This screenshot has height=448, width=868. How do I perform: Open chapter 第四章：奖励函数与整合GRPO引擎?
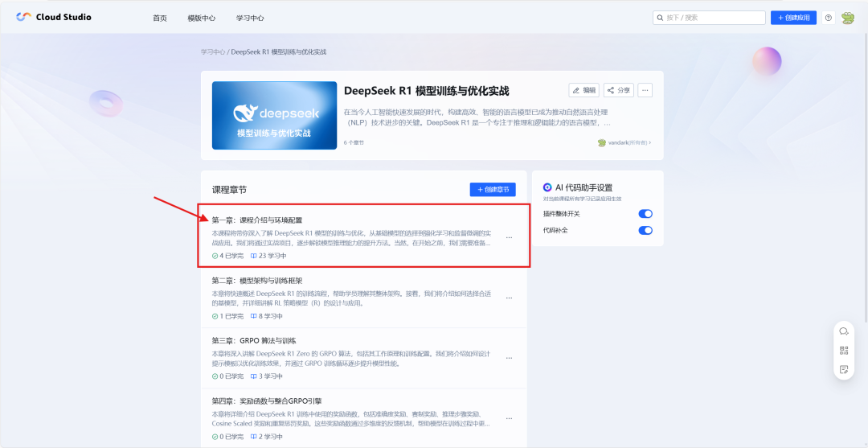(x=267, y=401)
